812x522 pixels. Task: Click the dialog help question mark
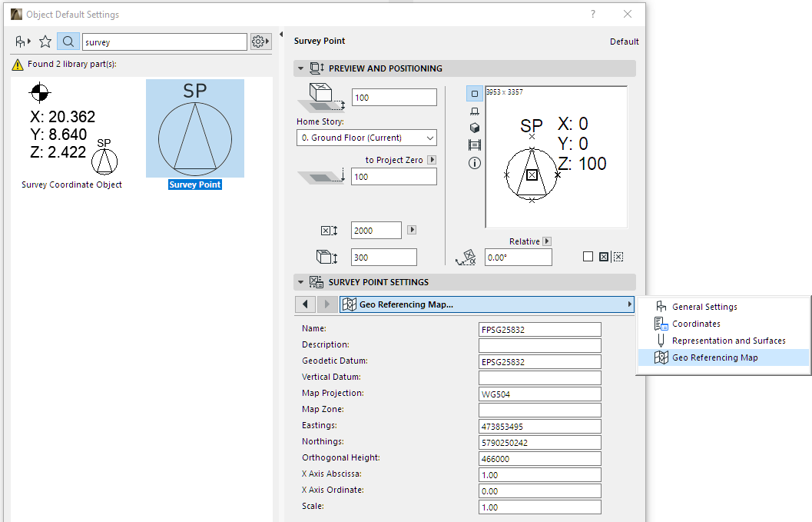[593, 14]
